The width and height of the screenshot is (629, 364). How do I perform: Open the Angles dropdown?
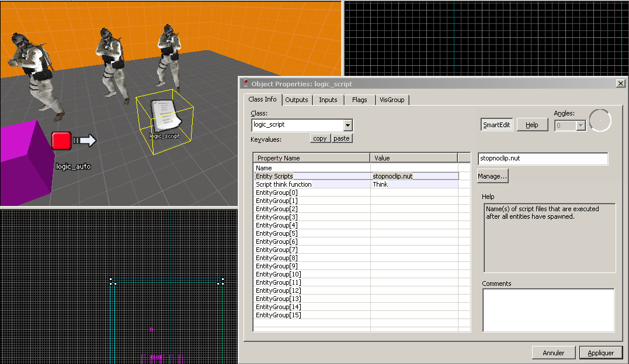point(581,125)
